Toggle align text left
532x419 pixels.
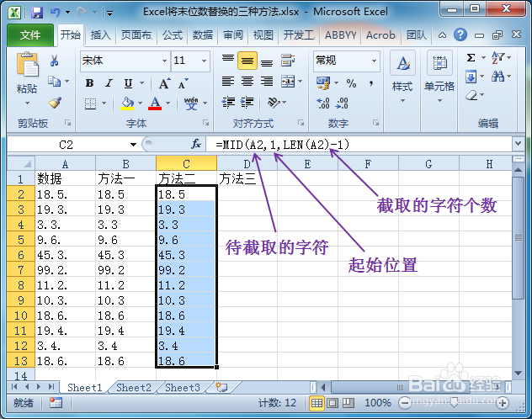coord(228,82)
